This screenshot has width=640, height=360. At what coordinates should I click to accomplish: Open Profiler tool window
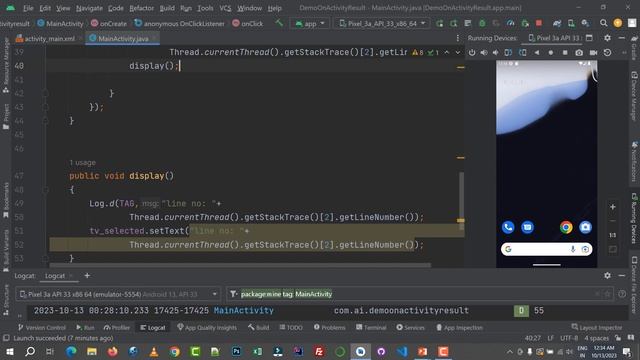[x=117, y=327]
